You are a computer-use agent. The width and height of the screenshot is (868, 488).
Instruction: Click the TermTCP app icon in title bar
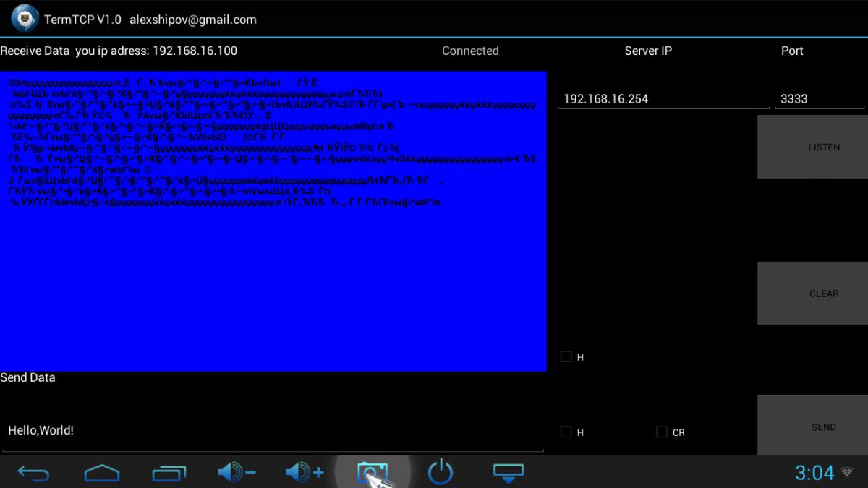(25, 18)
